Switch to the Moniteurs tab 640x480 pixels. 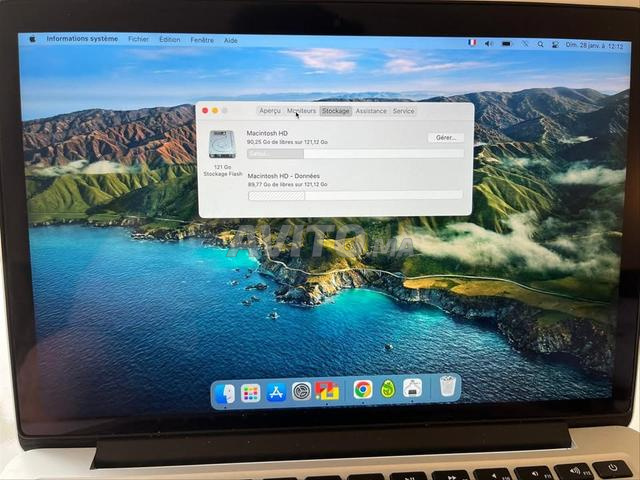(x=301, y=111)
